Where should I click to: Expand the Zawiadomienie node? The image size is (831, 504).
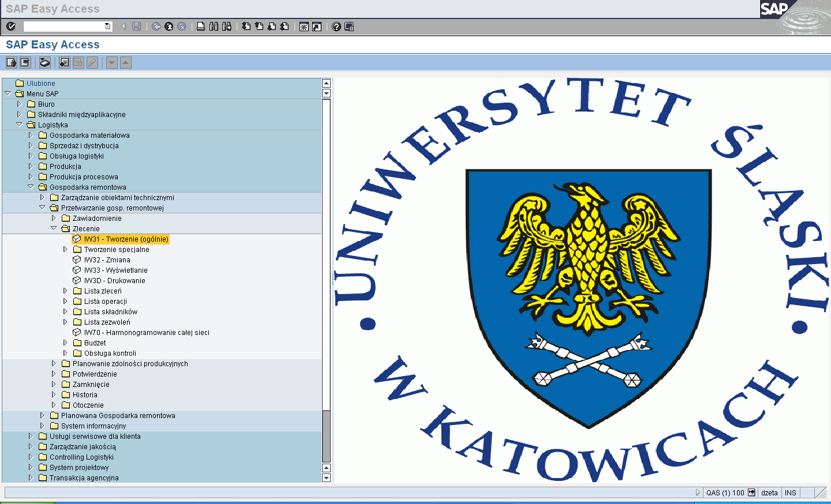[x=54, y=219]
